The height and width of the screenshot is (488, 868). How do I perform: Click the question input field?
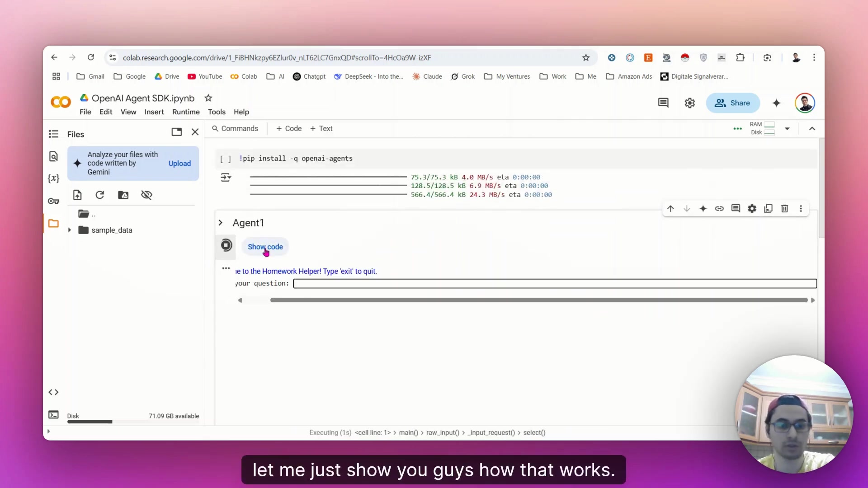click(x=555, y=284)
